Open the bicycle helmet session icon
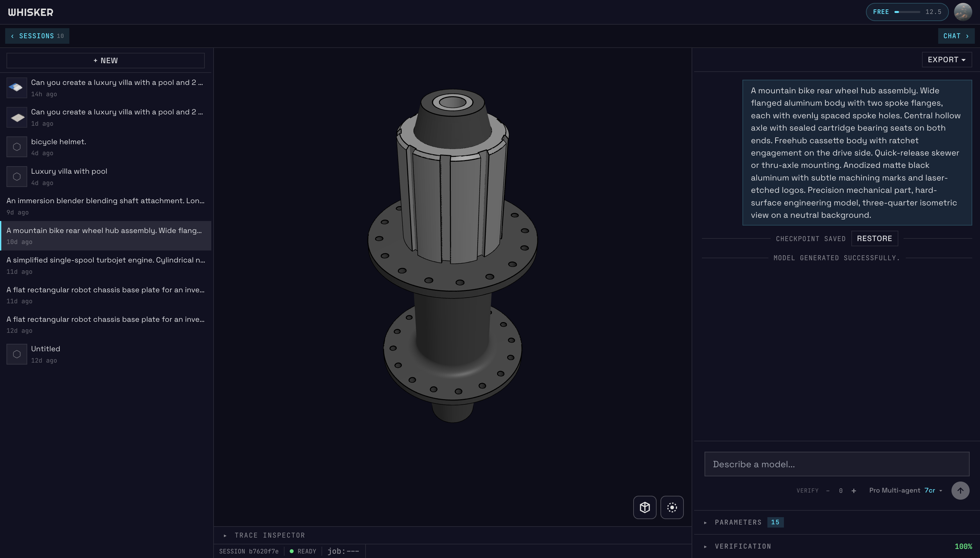Screen dimensions: 980x558 17,146
